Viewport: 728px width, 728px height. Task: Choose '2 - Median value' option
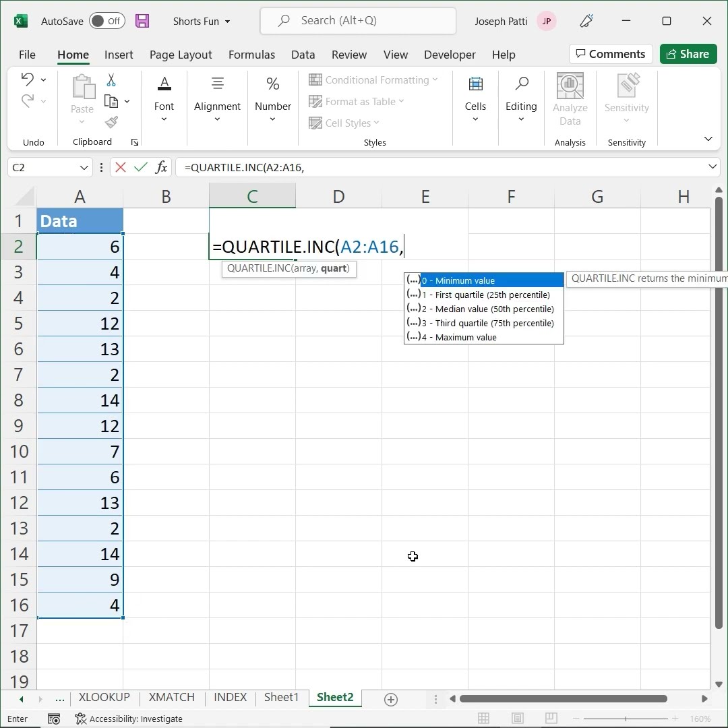(x=484, y=309)
